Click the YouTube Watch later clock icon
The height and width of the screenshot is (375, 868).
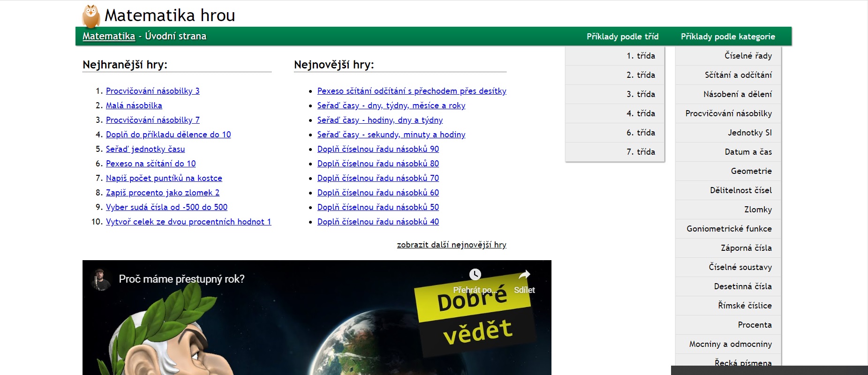pyautogui.click(x=475, y=274)
